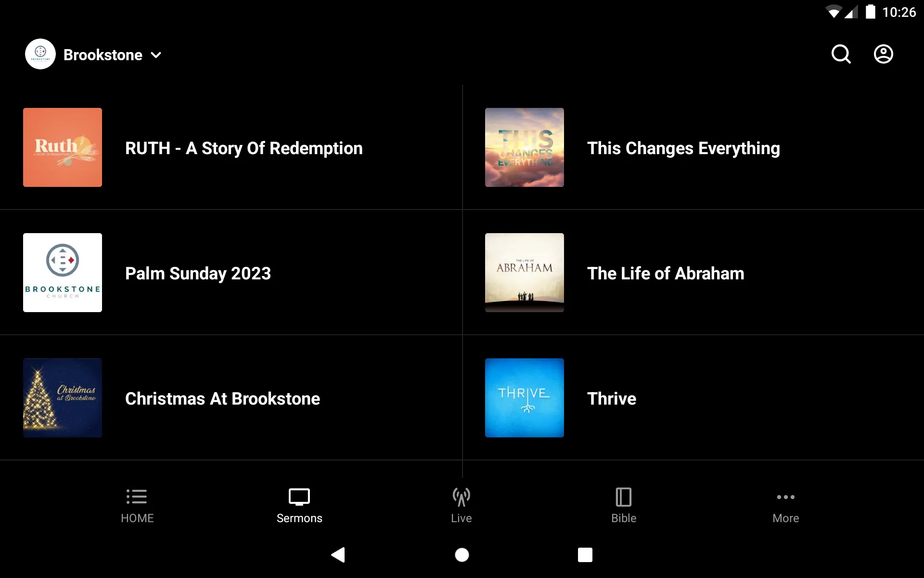
Task: Open the Home tab
Action: click(137, 505)
